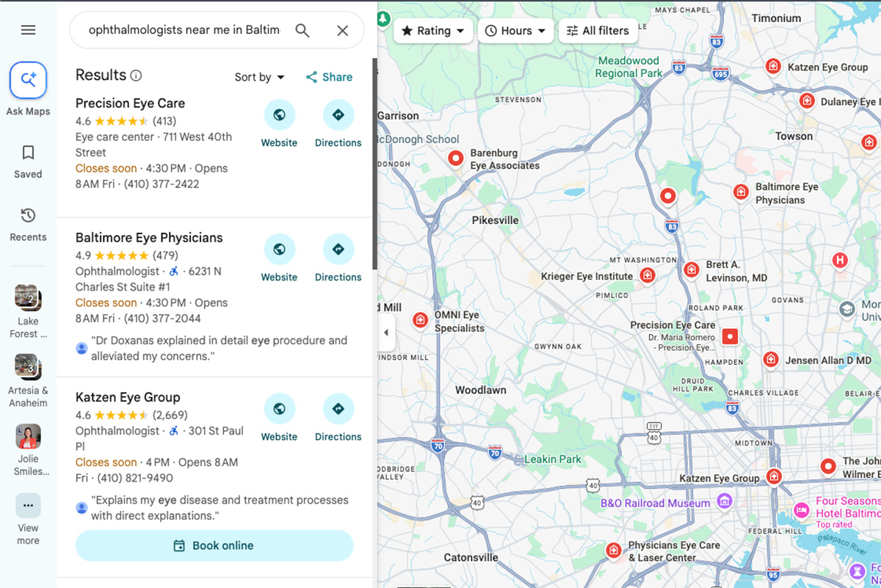Open the Sort by dropdown
This screenshot has width=881, height=588.
point(259,77)
